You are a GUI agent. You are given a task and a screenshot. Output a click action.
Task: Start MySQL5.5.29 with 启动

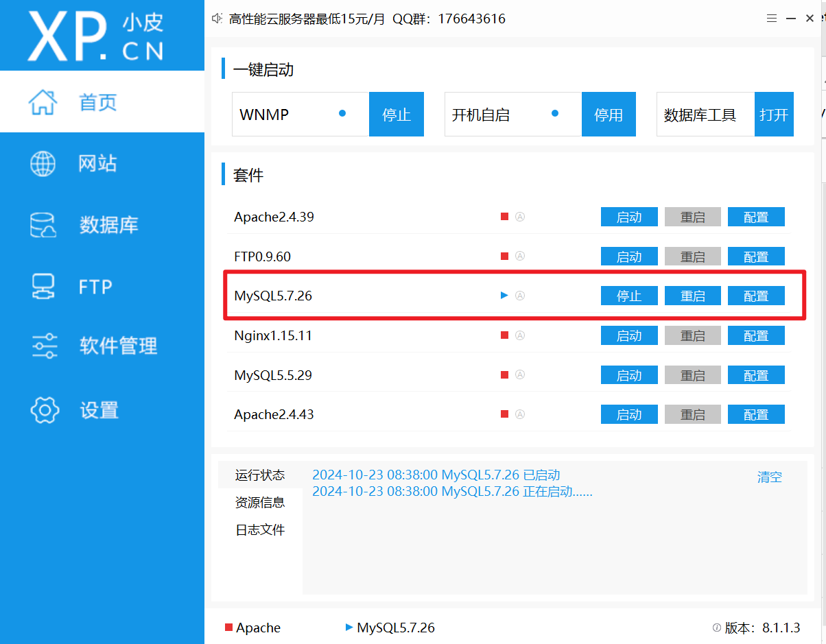tap(629, 375)
